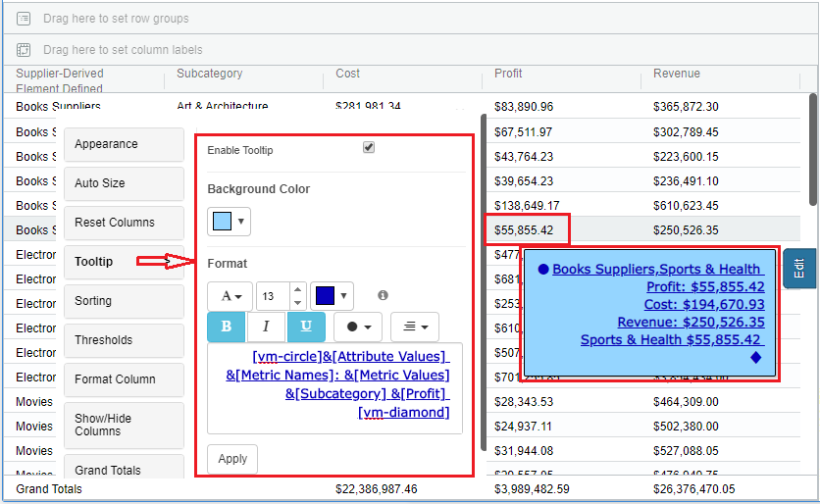
Task: Click the vertical Edit tab button
Action: pyautogui.click(x=799, y=269)
